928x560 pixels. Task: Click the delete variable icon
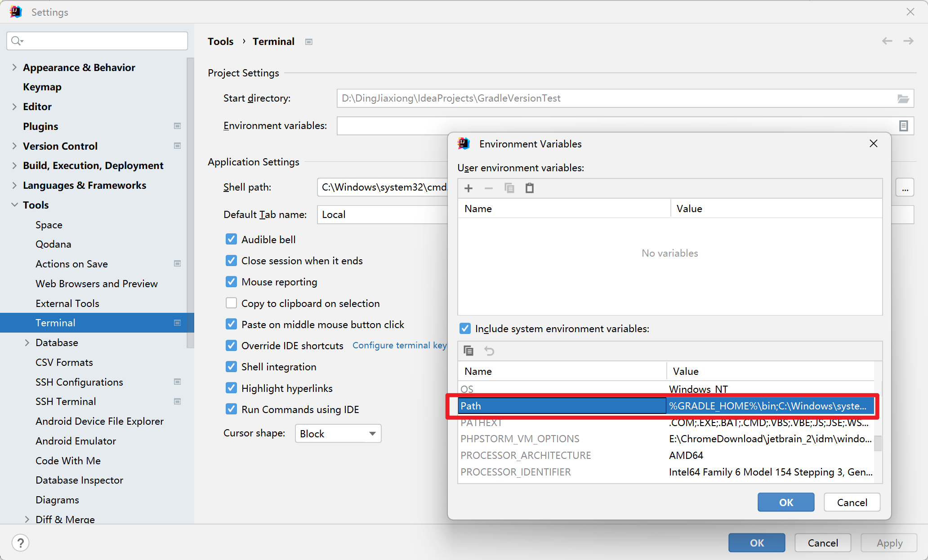pyautogui.click(x=489, y=188)
